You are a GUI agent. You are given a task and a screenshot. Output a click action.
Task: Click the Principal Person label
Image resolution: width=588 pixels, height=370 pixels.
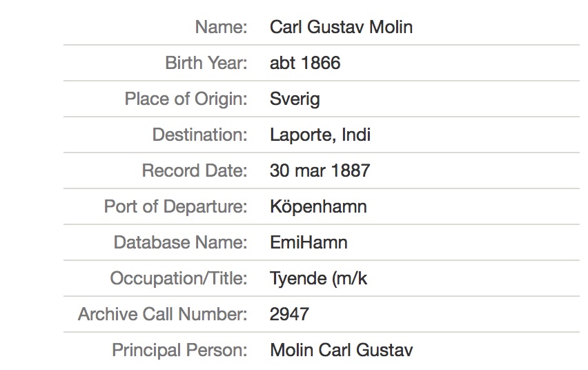click(x=179, y=351)
